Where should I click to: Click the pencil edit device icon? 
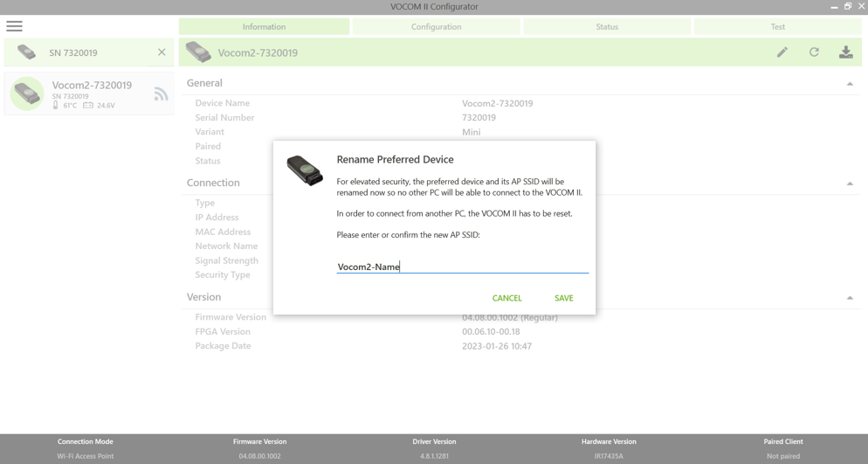coord(782,52)
